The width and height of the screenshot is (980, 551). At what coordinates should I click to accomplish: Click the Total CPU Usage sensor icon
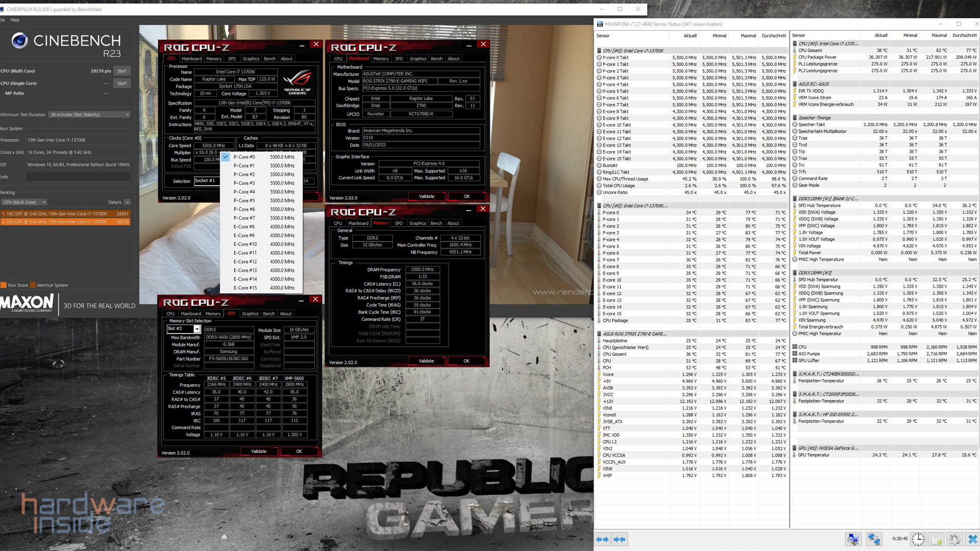599,186
